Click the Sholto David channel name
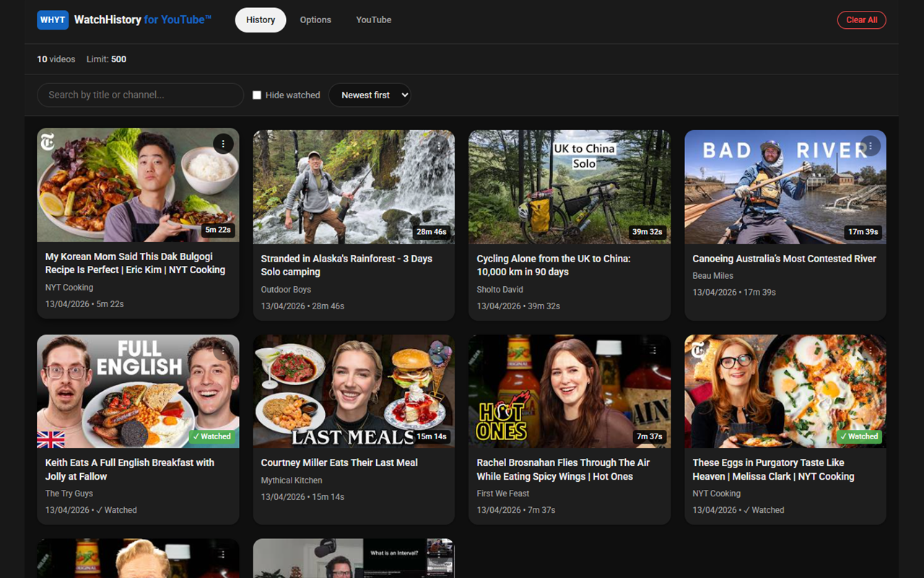Viewport: 924px width, 578px height. pos(500,290)
